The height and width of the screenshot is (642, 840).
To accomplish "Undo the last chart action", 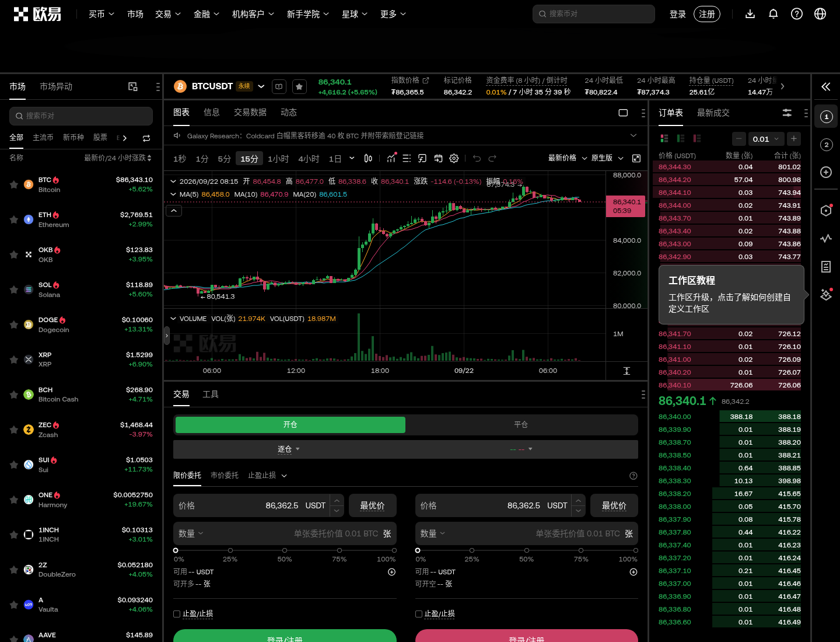I will pos(477,158).
